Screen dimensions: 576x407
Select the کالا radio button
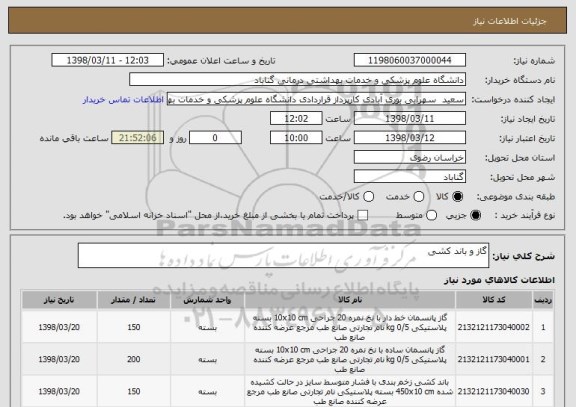tap(457, 197)
